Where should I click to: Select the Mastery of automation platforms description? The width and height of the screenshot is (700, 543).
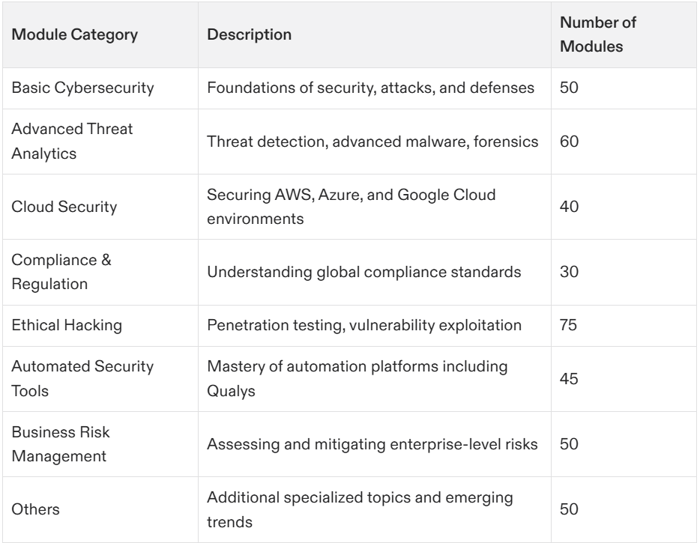357,379
